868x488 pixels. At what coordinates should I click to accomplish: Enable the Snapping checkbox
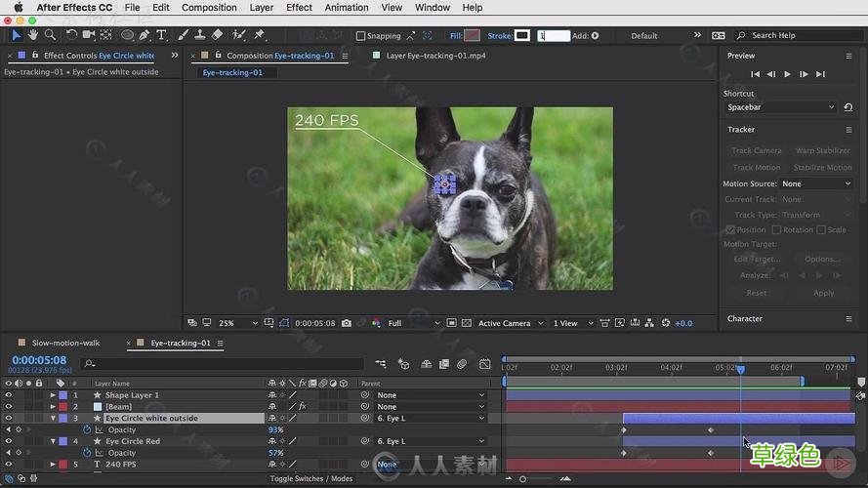361,36
